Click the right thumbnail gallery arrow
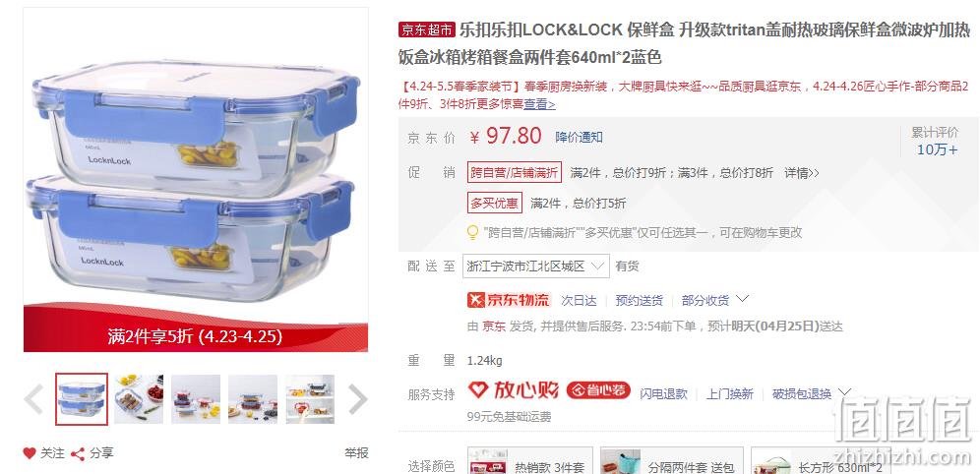The height and width of the screenshot is (474, 980). [x=357, y=399]
